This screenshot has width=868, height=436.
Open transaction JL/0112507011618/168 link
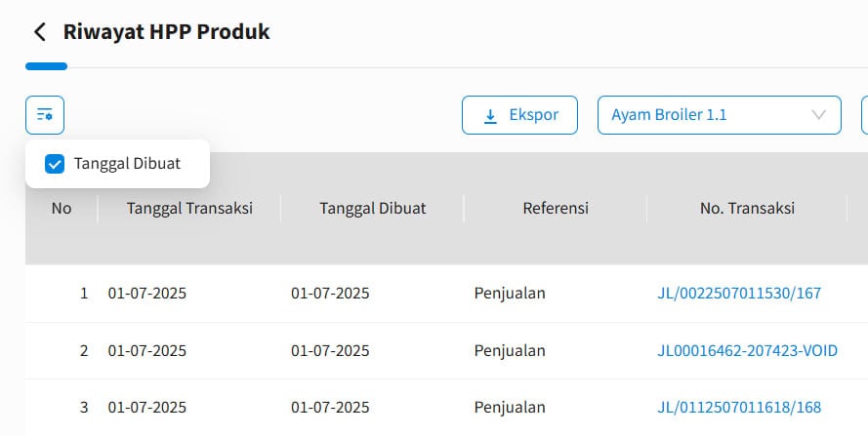[739, 408]
